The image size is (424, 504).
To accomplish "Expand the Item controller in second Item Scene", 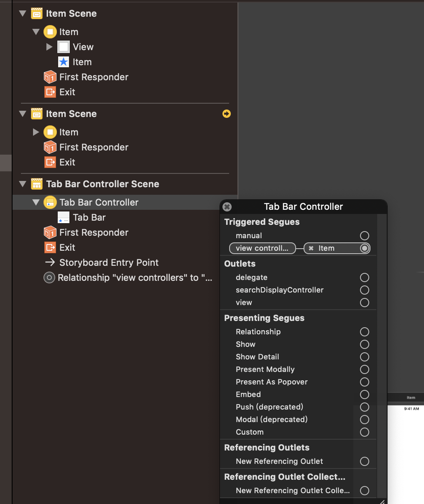I will pos(36,132).
